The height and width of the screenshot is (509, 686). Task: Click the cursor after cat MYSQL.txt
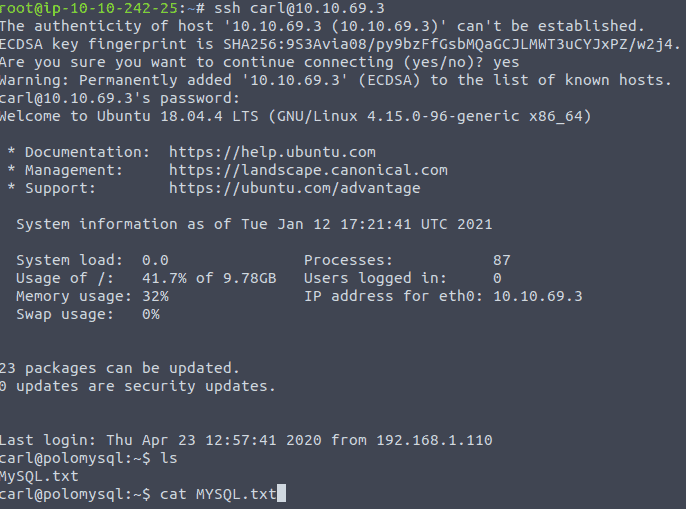tap(281, 493)
